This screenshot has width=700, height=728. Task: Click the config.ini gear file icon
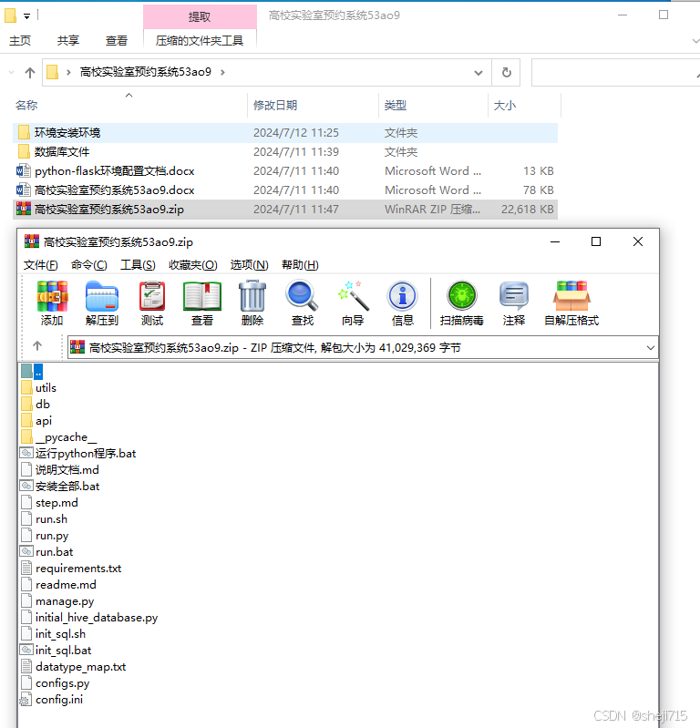[26, 700]
